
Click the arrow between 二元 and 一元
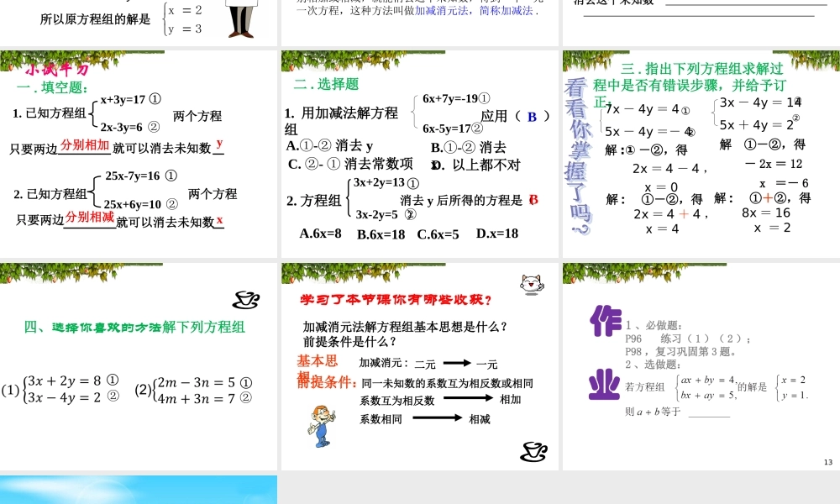point(457,363)
